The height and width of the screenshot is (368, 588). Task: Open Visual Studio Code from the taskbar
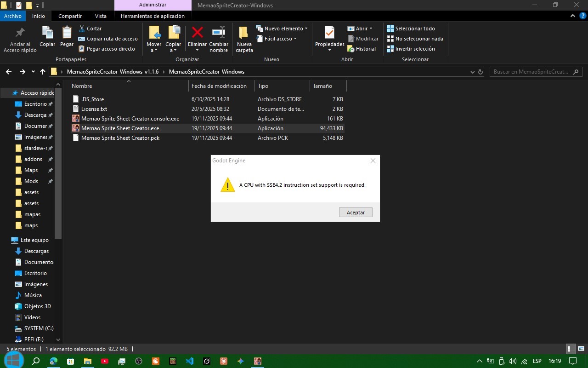tap(190, 361)
